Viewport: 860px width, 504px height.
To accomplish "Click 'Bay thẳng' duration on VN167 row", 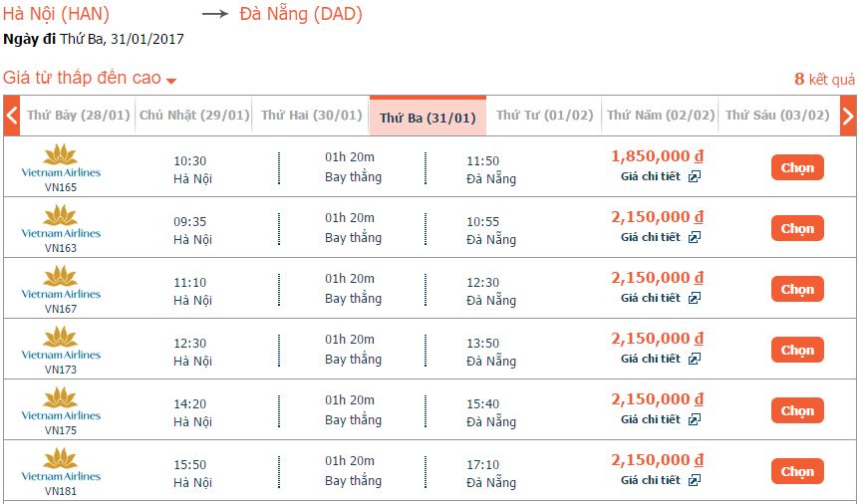I will (353, 299).
